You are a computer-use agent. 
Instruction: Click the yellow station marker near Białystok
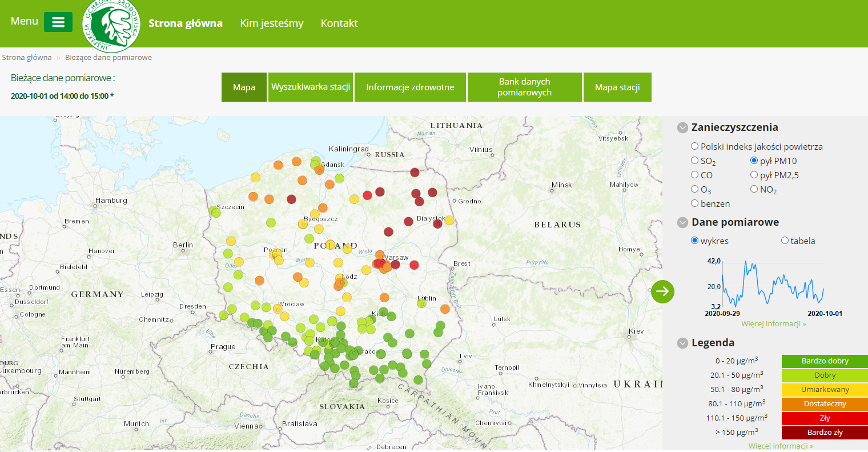tap(449, 220)
